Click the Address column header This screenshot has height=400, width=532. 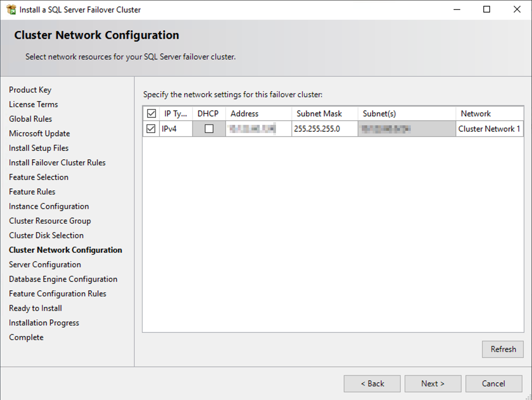[259, 114]
